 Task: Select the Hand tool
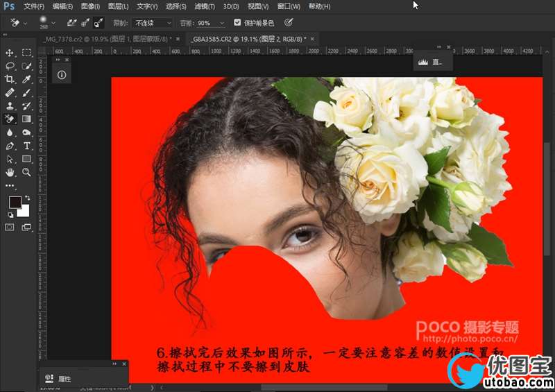[10, 172]
